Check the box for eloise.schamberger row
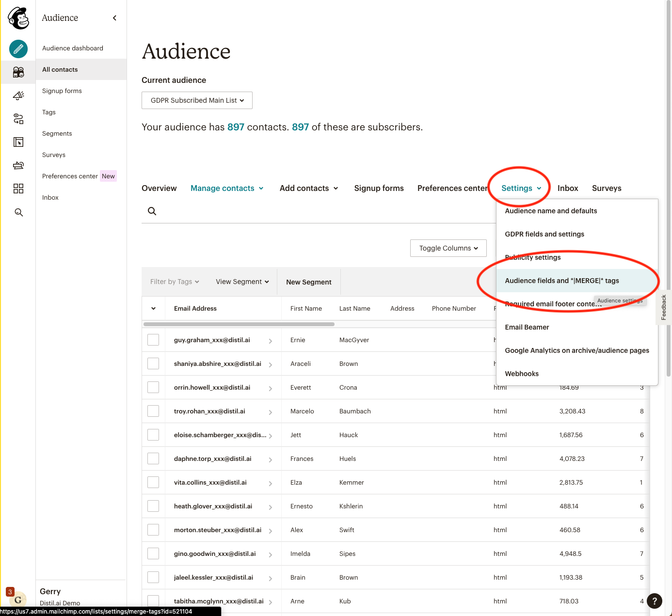The image size is (672, 616). point(153,435)
